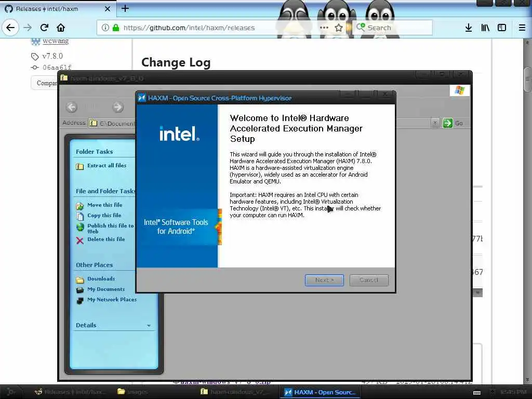532x399 pixels.
Task: Choose Delete this file task
Action: (x=106, y=239)
